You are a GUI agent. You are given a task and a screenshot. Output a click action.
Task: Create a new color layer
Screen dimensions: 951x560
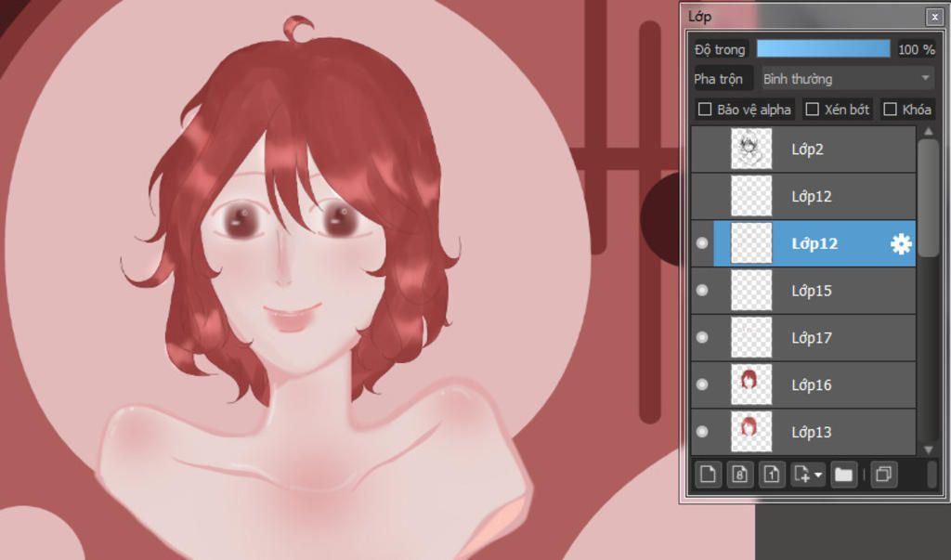pyautogui.click(x=708, y=475)
